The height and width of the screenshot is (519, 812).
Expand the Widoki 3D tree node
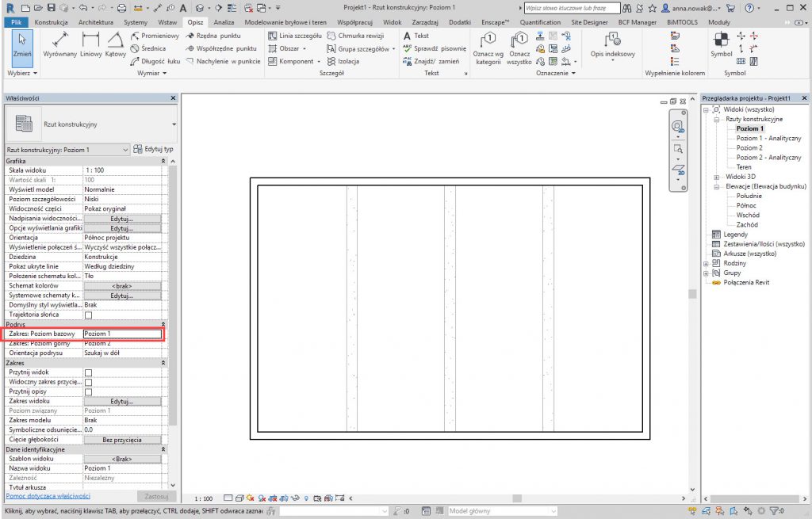coord(717,177)
